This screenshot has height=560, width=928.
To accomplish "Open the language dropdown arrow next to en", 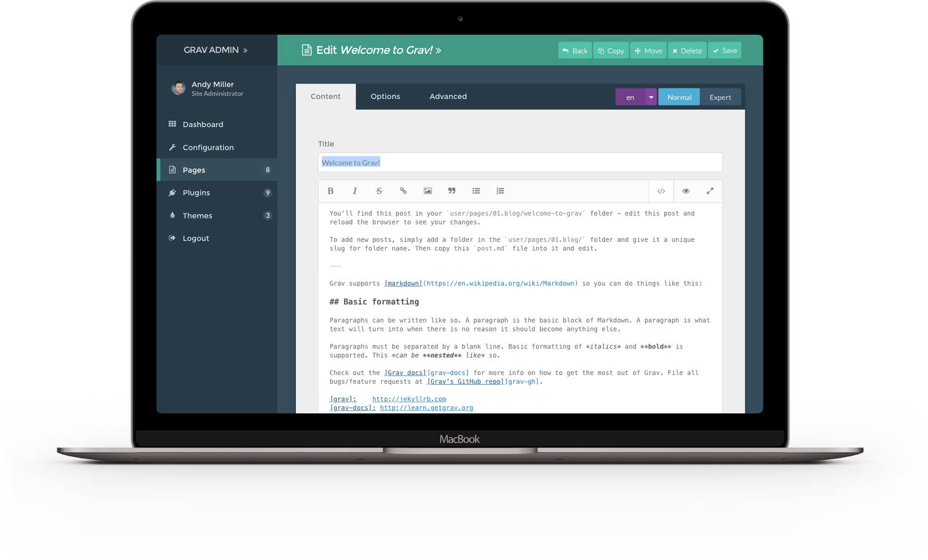I will pos(651,97).
